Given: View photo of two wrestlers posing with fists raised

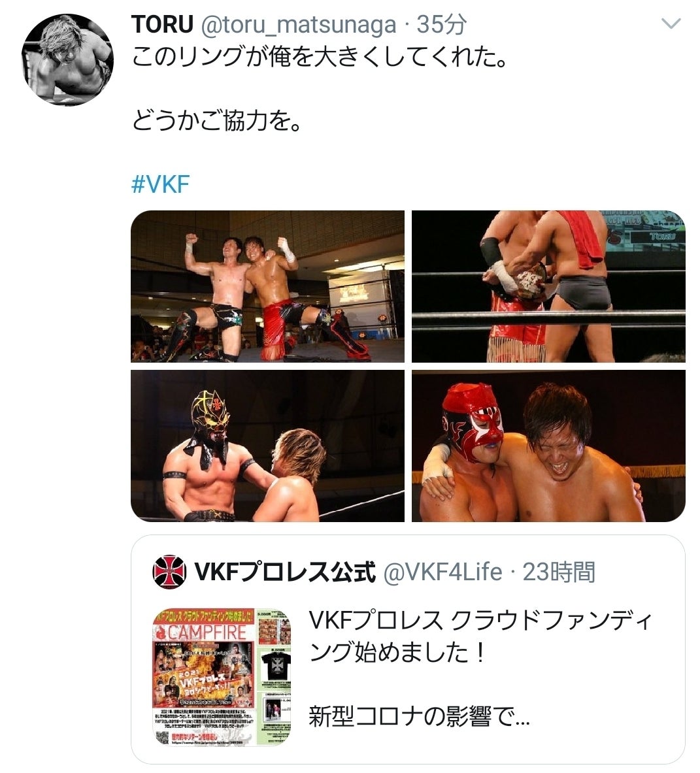Looking at the screenshot, I should pos(268,286).
